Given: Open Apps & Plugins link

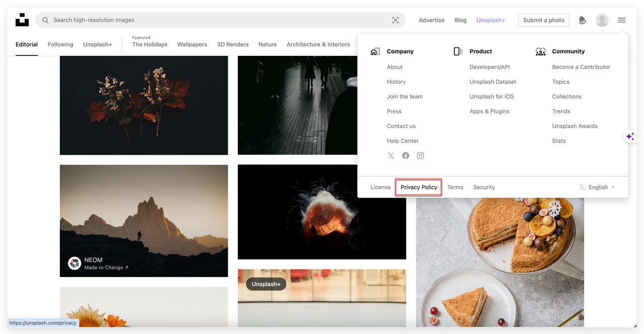Looking at the screenshot, I should tap(490, 111).
